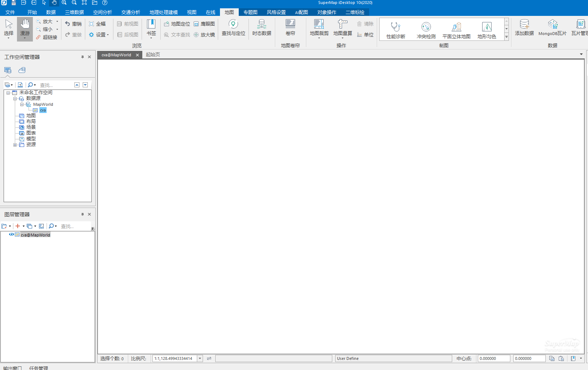
Task: Open the 文件 menu
Action: [10, 12]
